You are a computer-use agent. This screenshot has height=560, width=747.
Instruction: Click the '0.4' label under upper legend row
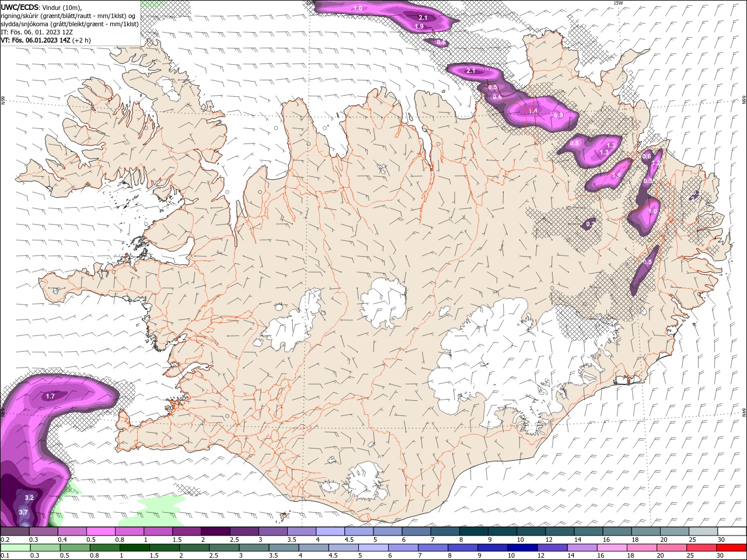(x=62, y=540)
